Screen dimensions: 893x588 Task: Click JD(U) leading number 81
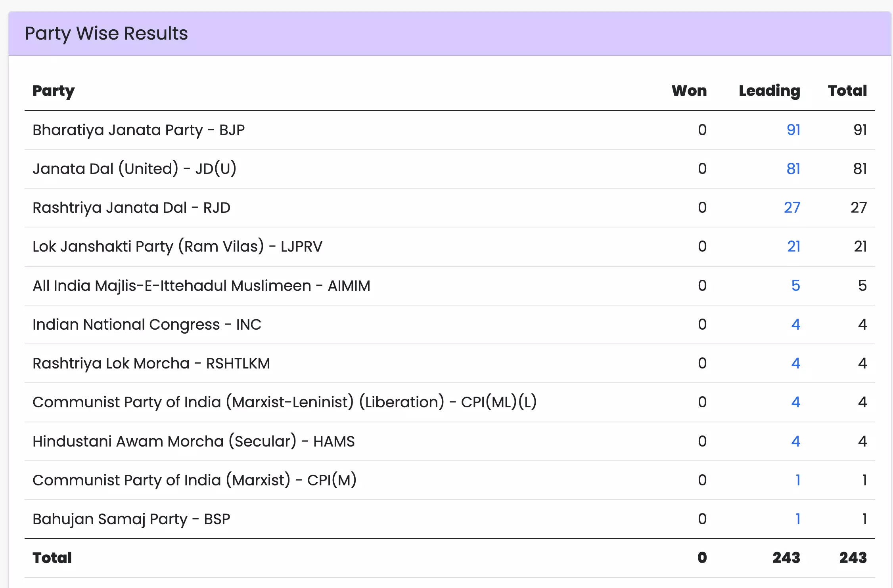(793, 169)
